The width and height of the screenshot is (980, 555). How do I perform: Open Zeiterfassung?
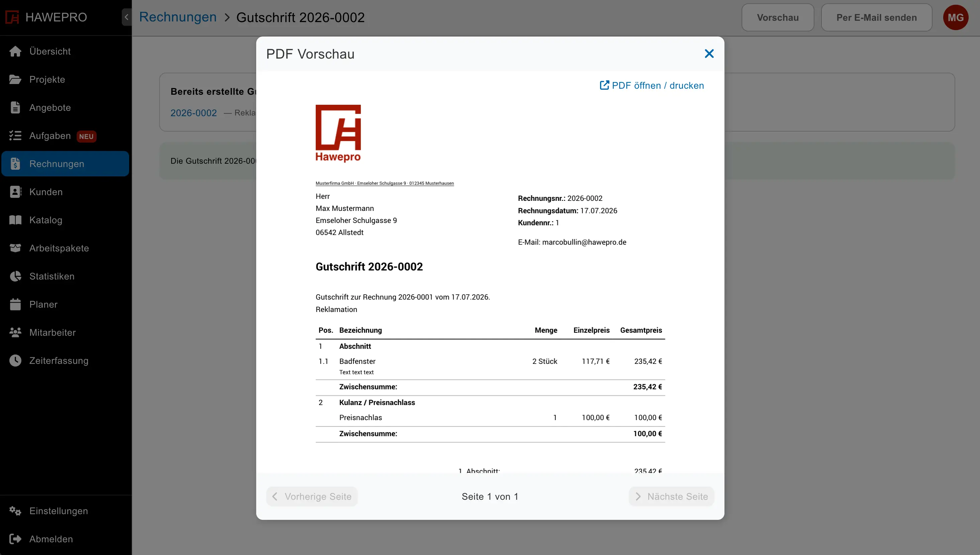coord(66,361)
